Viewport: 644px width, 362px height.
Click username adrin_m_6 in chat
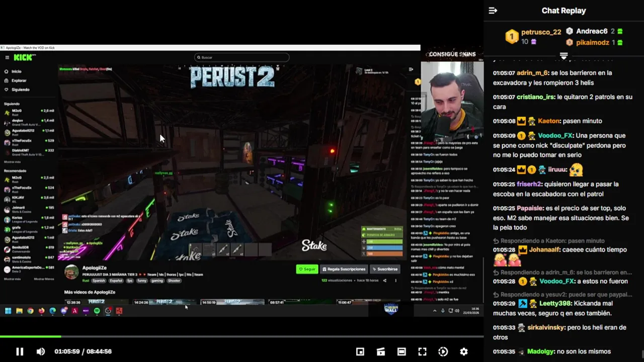coord(532,73)
